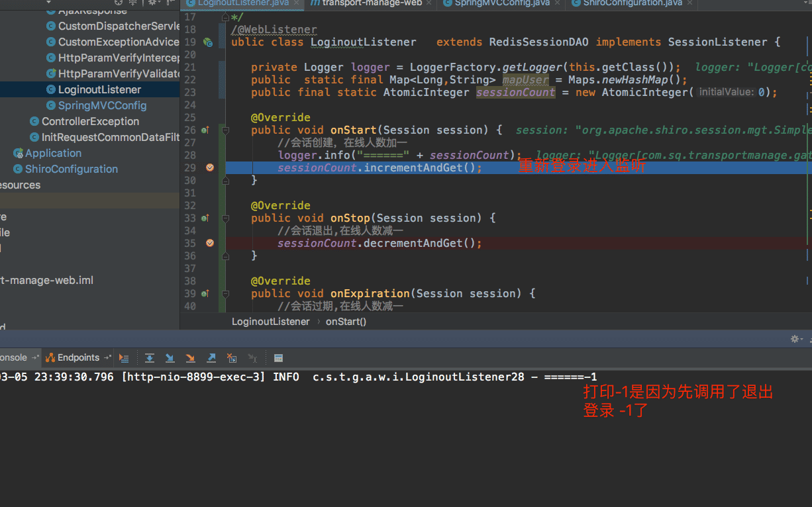Collapse the onStart method fold marker

(225, 130)
